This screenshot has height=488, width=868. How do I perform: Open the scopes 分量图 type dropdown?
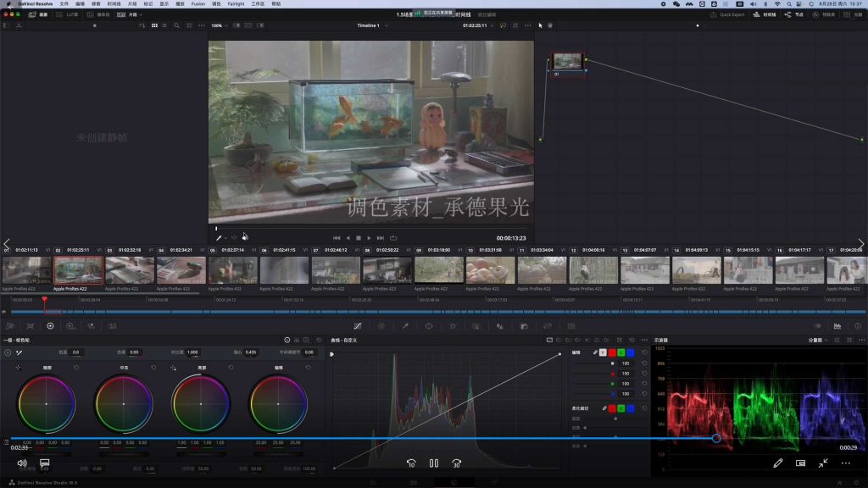coord(815,340)
